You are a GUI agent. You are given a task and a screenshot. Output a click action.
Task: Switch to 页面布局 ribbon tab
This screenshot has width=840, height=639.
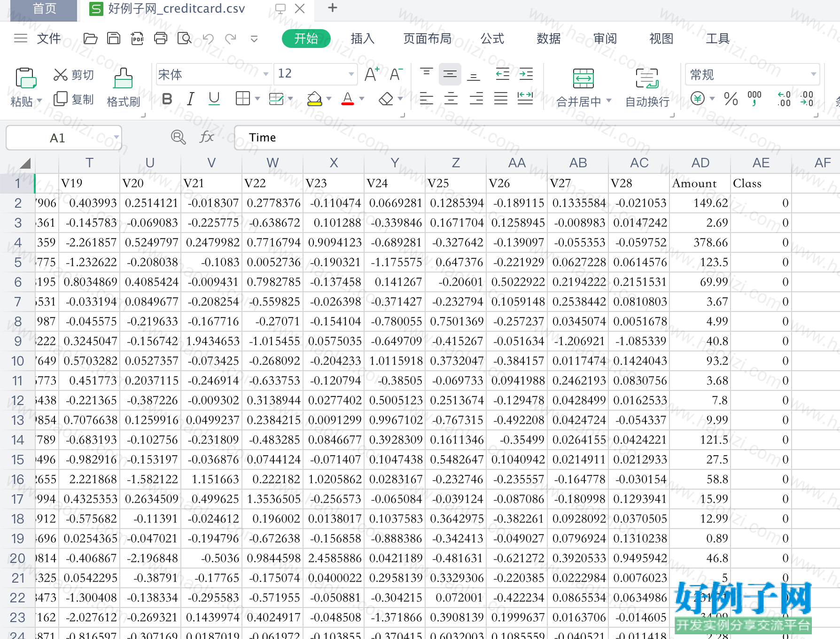[428, 39]
